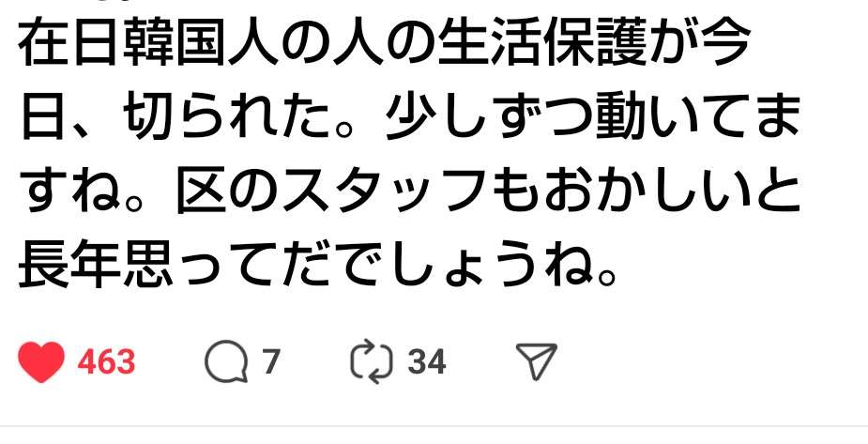Viewport: 868px width, 444px height.
Task: Share post with paper plane icon
Action: pos(536,361)
